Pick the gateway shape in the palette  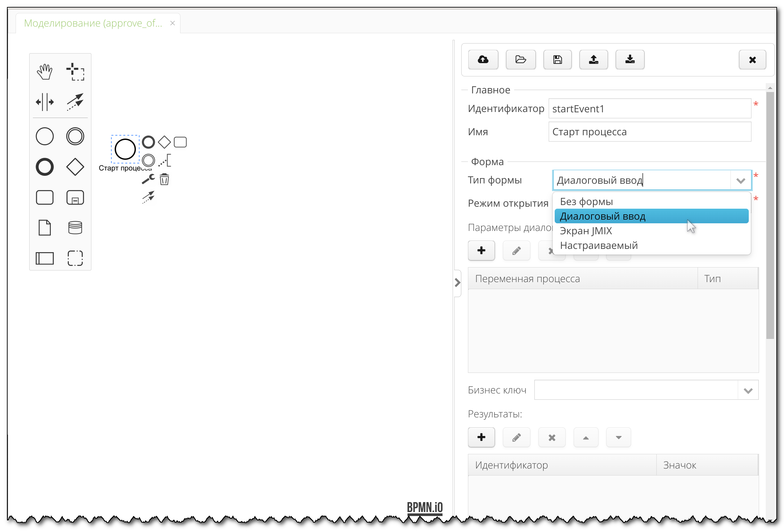[x=75, y=167]
